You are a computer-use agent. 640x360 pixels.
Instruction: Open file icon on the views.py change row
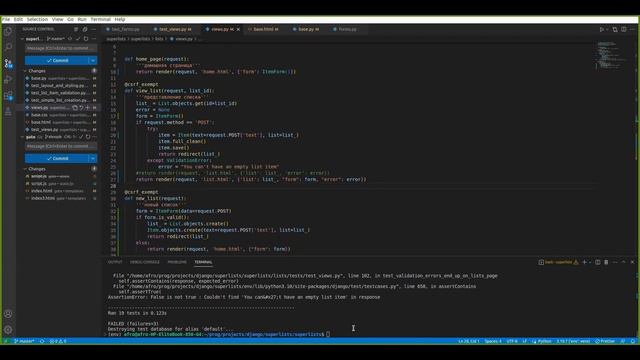pos(75,108)
